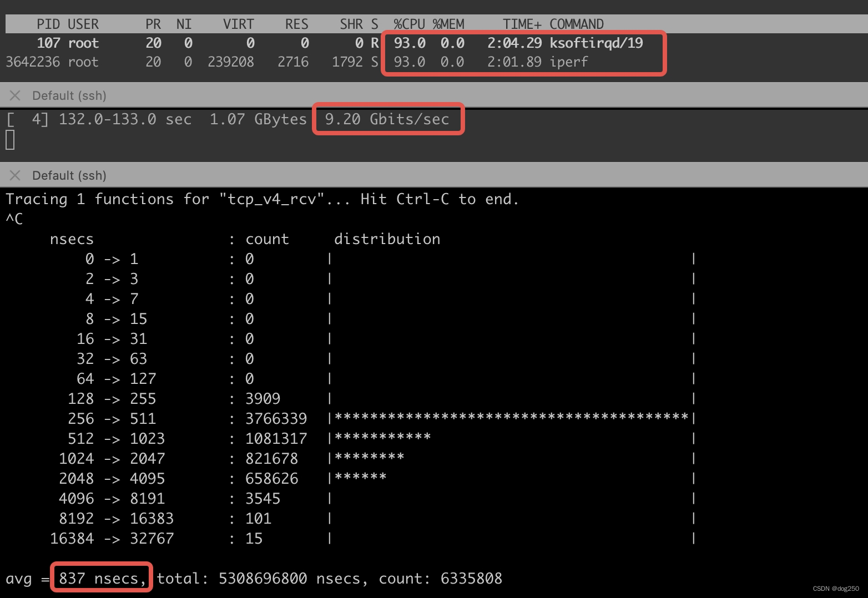Click the 32 -> 63 bucket label
The width and height of the screenshot is (868, 598).
click(112, 359)
